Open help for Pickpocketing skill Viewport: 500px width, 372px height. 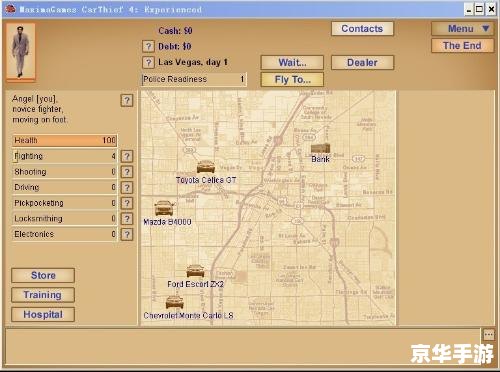pyautogui.click(x=127, y=203)
